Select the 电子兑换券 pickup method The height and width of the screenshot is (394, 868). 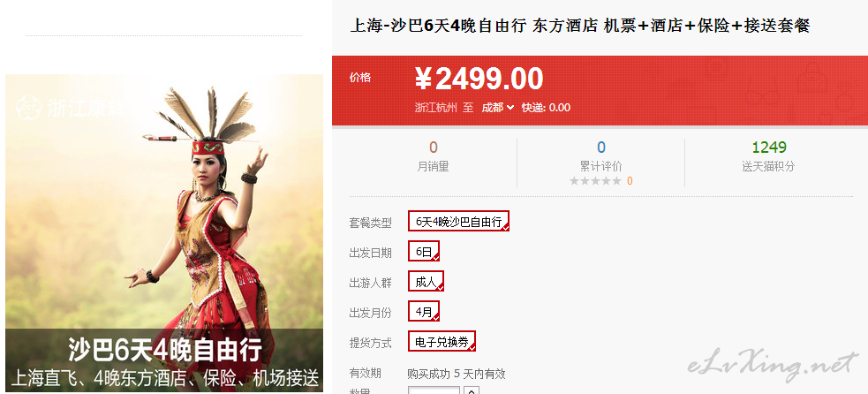coord(442,341)
